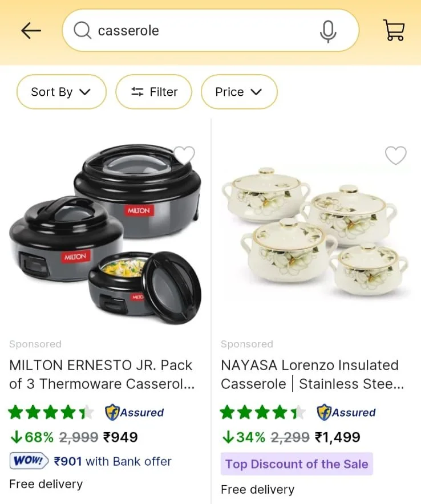Tap the ₹901 with Bank offer text

click(x=112, y=461)
